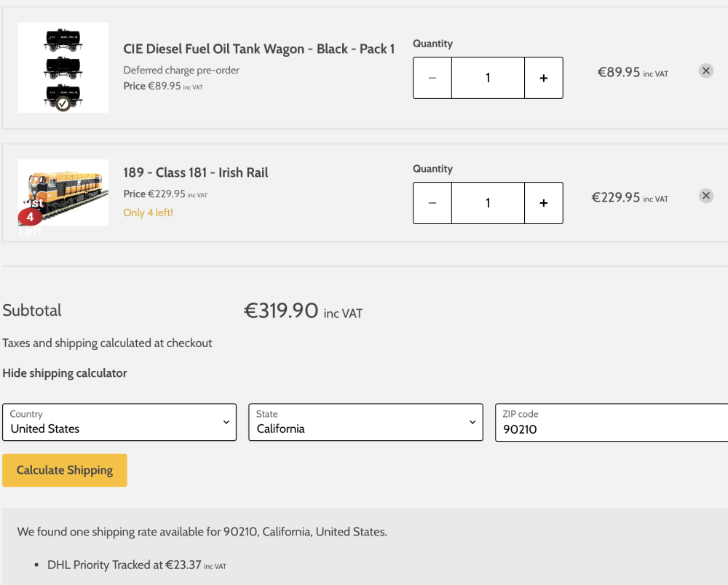Open the CIE Diesel Fuel Oil Tank Wagon link

(259, 49)
